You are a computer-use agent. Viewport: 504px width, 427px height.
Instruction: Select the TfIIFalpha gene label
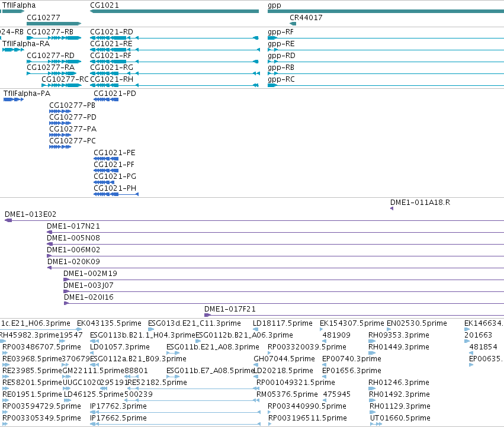point(19,5)
